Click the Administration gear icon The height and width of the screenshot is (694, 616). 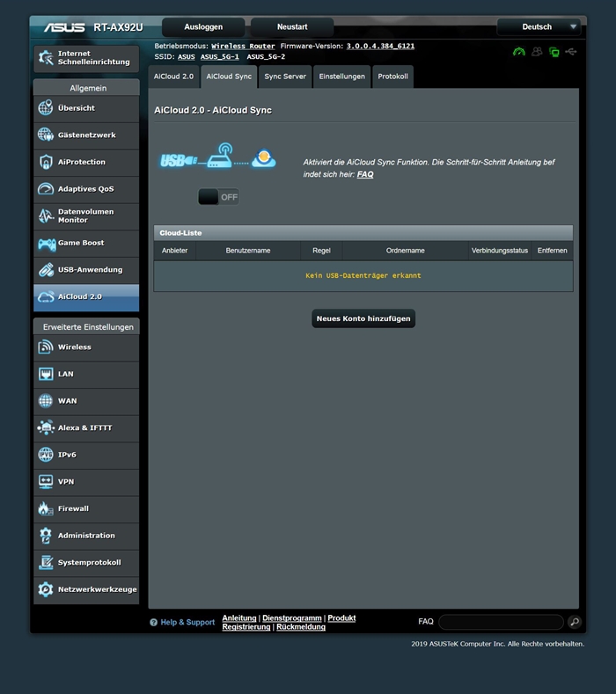(46, 536)
